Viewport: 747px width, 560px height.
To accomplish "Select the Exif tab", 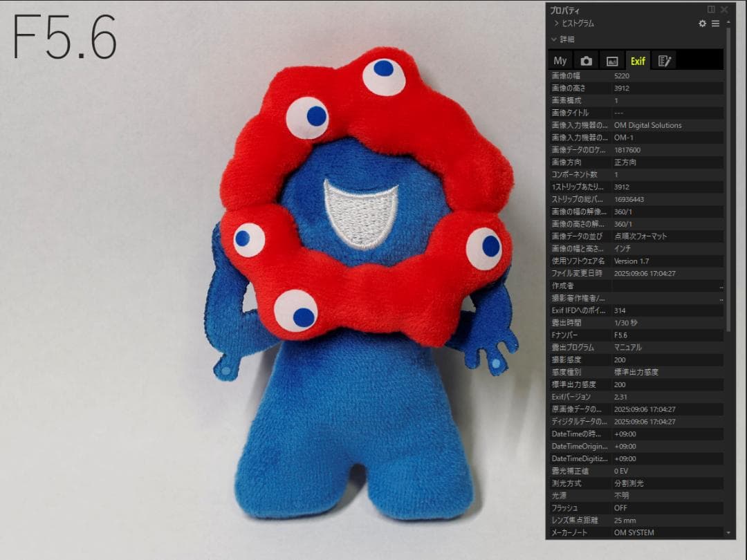I will (x=637, y=61).
